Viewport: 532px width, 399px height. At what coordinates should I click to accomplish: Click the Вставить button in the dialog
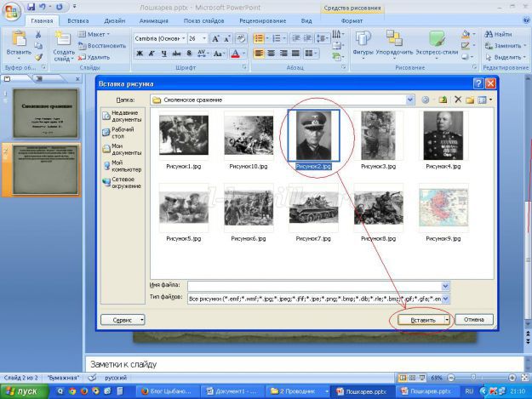423,320
